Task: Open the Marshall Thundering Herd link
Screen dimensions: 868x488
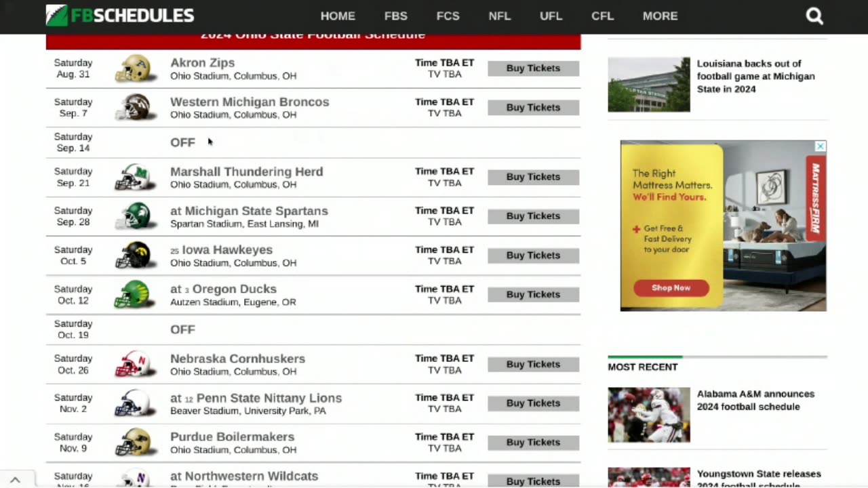Action: click(246, 171)
